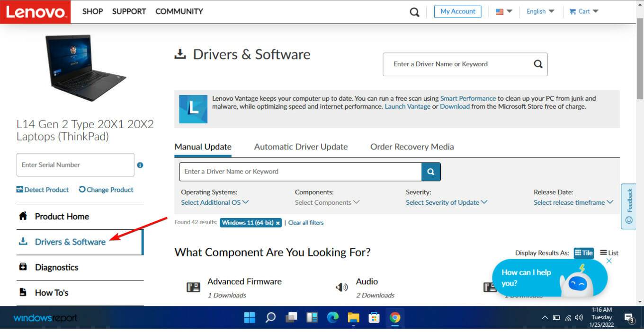644x332 pixels.
Task: Click the Chrome icon on taskbar
Action: (395, 317)
